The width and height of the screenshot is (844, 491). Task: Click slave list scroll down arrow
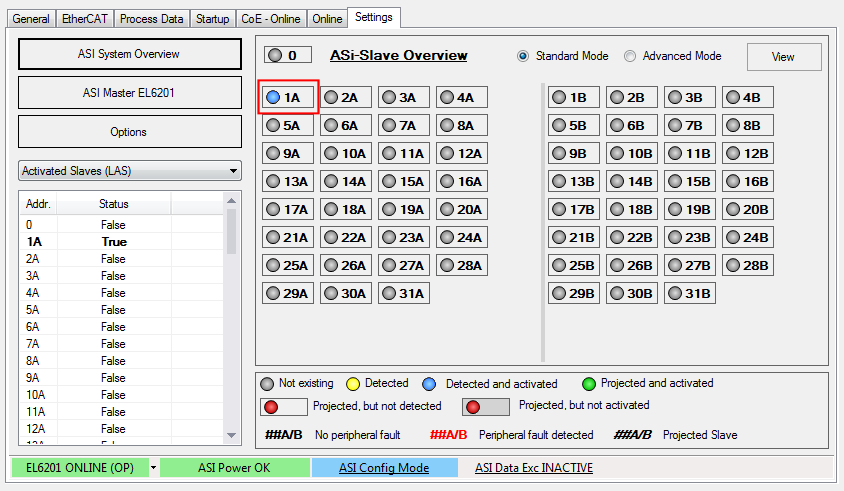point(231,435)
